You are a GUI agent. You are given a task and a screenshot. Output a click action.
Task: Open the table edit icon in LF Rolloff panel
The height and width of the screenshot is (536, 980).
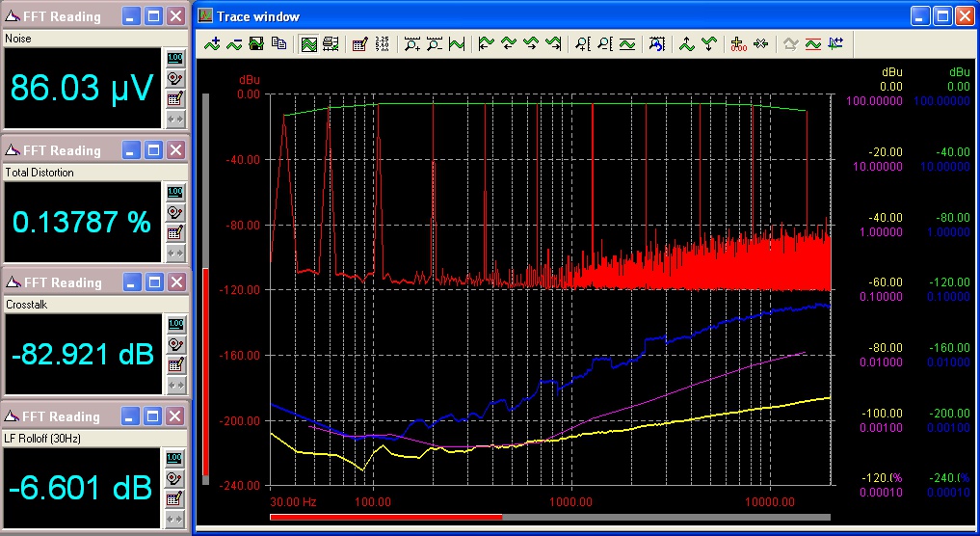click(175, 499)
